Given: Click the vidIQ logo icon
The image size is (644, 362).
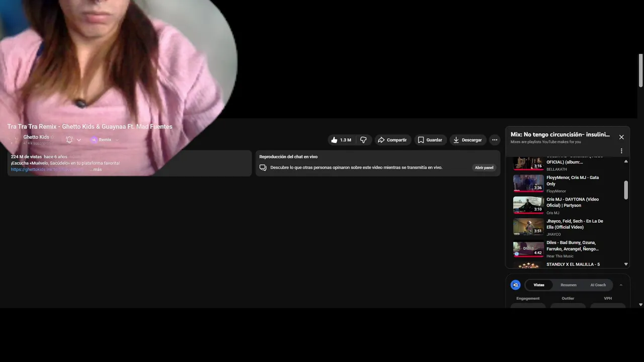Looking at the screenshot, I should click(515, 285).
